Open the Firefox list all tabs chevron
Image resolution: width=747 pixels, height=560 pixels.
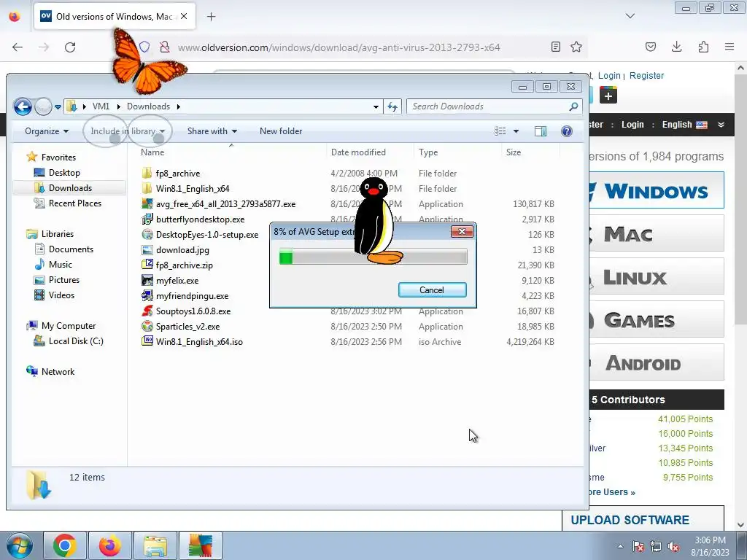(630, 16)
